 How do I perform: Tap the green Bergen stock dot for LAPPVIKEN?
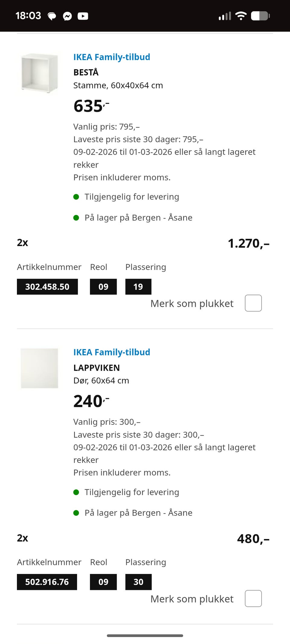point(76,513)
